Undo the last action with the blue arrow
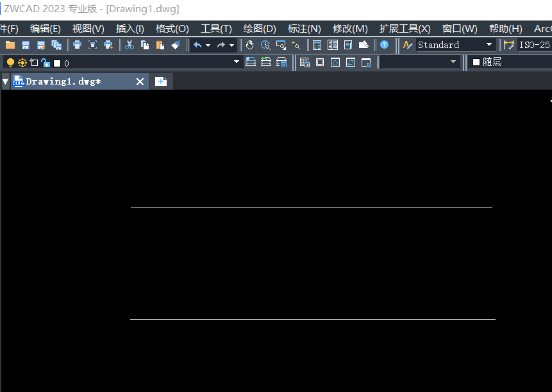The image size is (552, 392). click(x=197, y=45)
